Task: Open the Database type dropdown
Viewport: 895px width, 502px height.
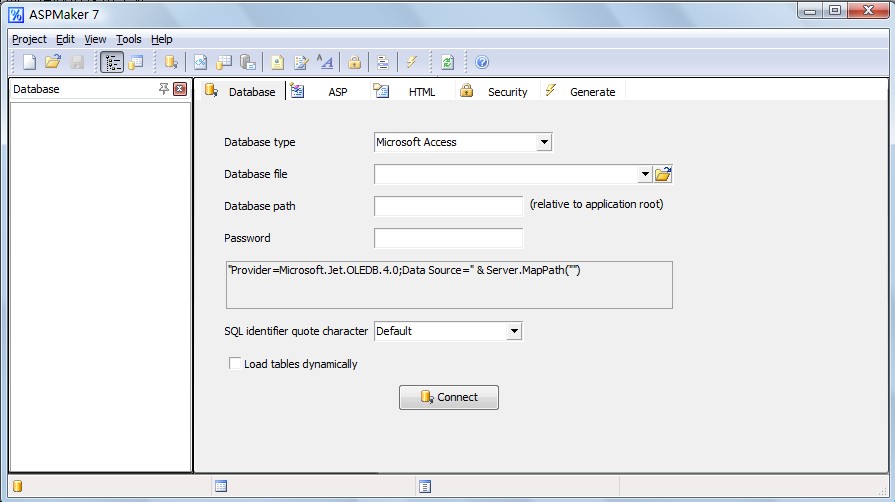Action: tap(545, 142)
